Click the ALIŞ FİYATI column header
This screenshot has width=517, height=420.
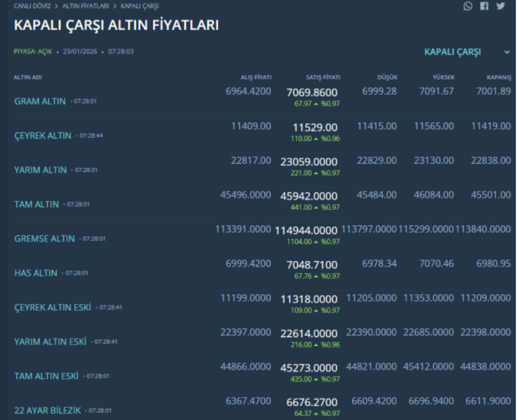click(x=256, y=77)
